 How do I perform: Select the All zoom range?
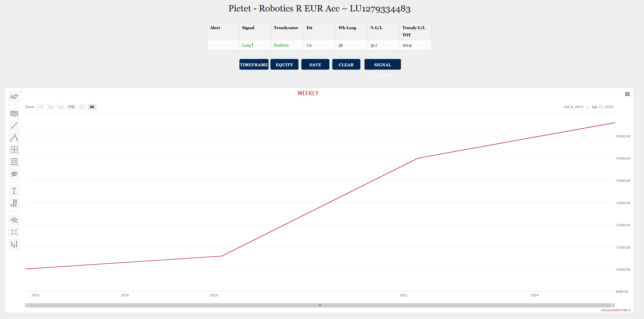92,107
